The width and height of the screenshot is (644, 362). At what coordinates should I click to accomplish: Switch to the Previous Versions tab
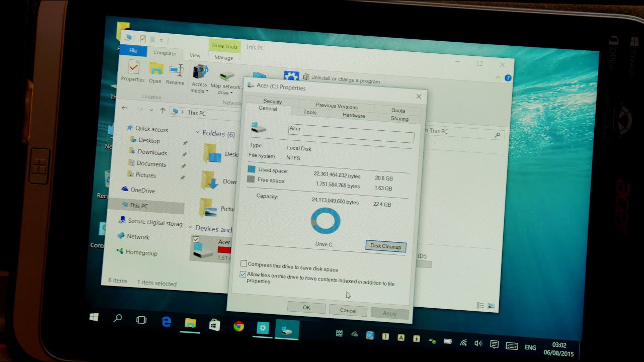click(336, 106)
